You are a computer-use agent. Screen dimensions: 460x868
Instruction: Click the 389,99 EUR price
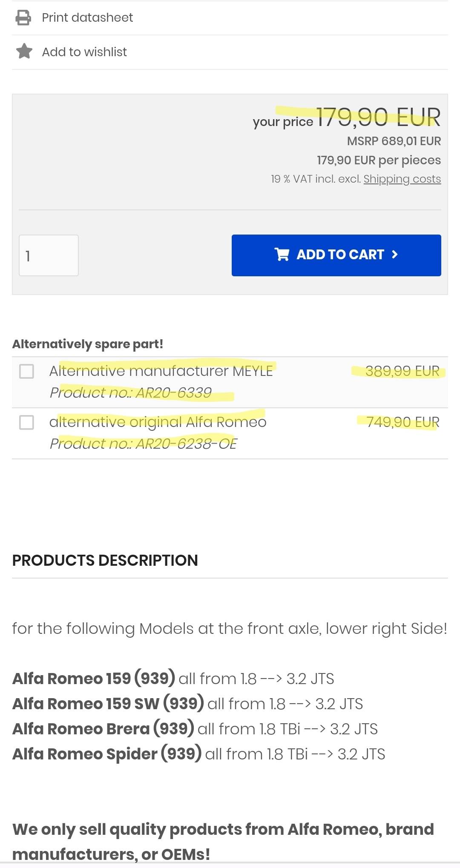[402, 371]
